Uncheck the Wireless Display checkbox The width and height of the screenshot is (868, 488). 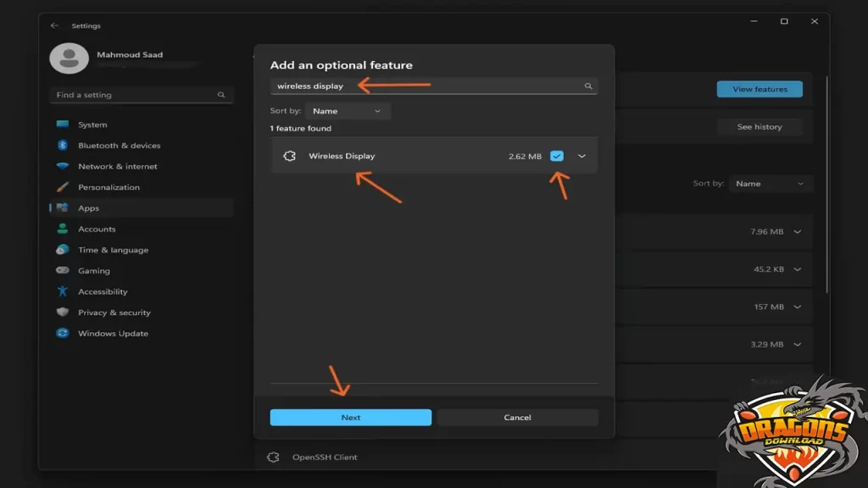click(x=557, y=156)
